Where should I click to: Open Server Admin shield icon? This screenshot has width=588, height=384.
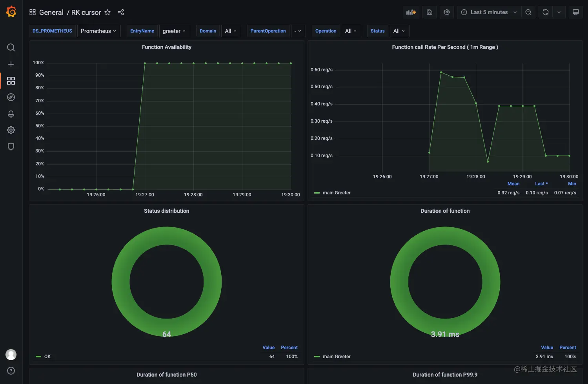[11, 147]
